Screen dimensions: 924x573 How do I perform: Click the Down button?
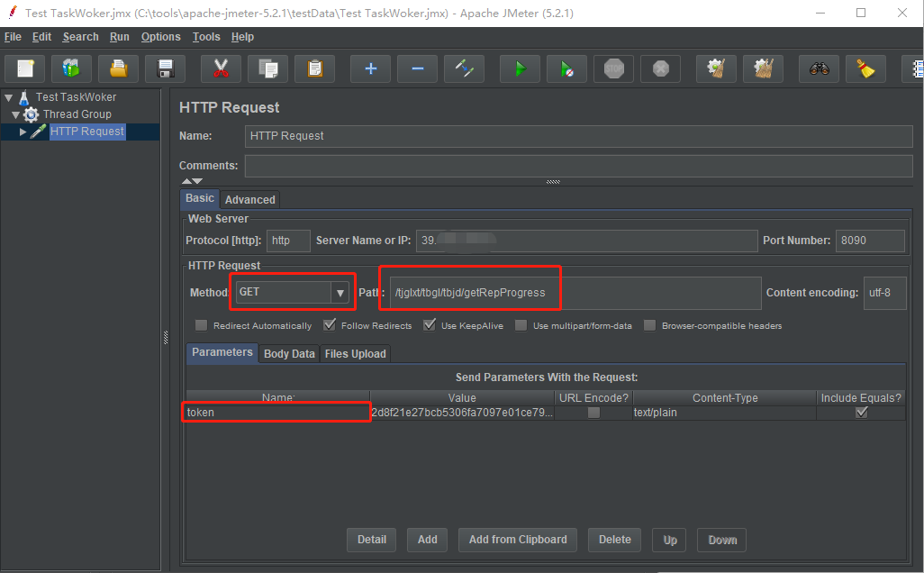point(722,540)
